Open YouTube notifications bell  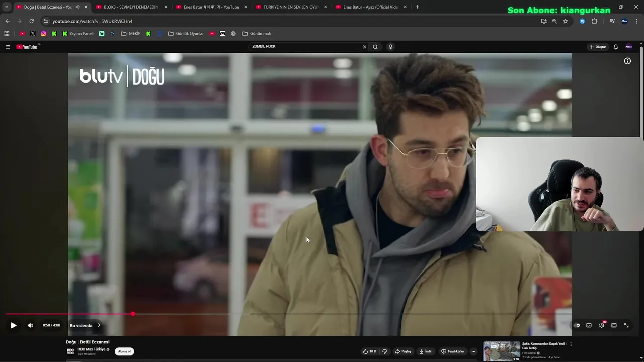click(615, 47)
